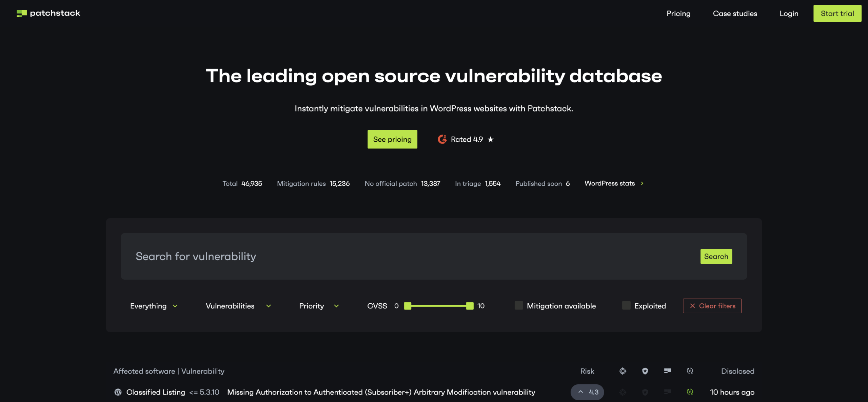Click the green Search button
868x402 pixels.
click(x=716, y=257)
